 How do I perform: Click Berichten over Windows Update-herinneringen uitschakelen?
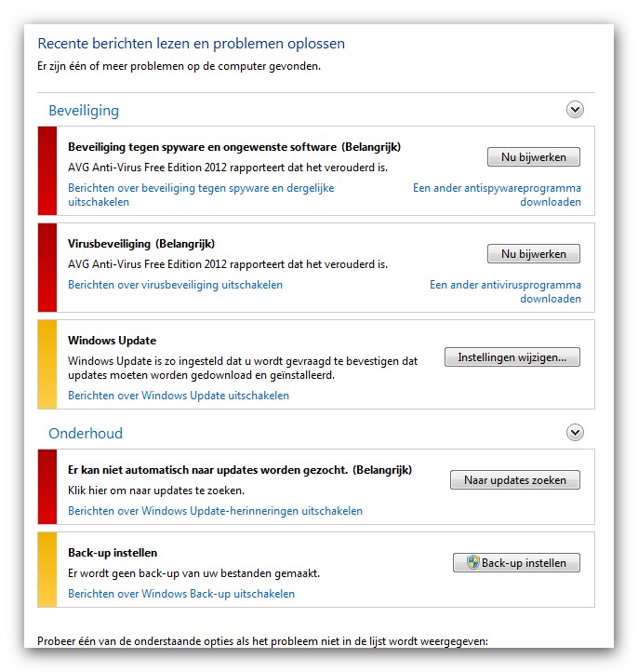[215, 511]
